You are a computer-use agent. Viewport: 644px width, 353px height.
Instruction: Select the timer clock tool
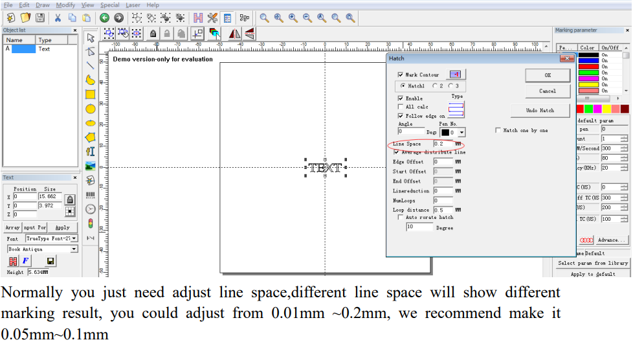coord(91,209)
